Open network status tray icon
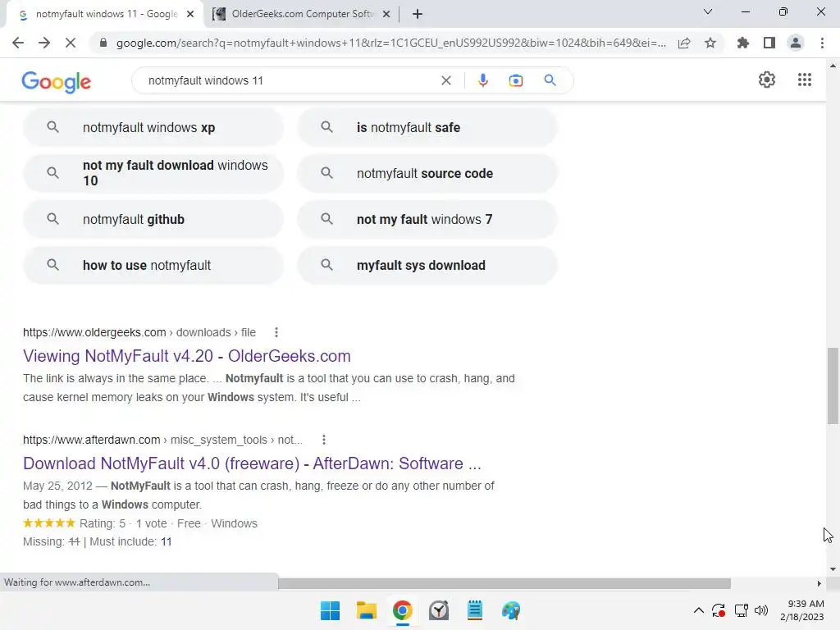Screen dimensions: 840x630 (x=741, y=610)
